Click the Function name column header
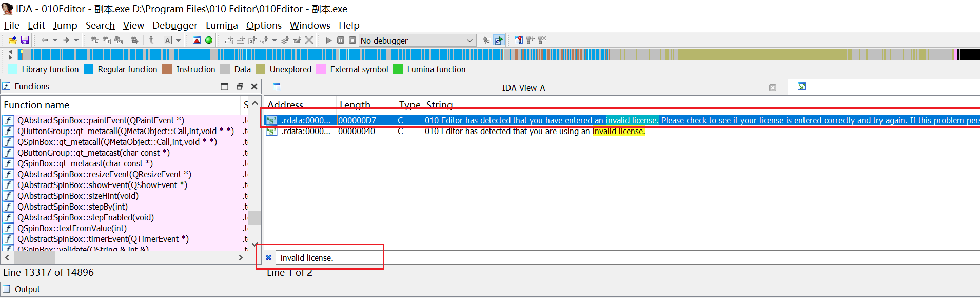The width and height of the screenshot is (980, 298). click(x=121, y=105)
